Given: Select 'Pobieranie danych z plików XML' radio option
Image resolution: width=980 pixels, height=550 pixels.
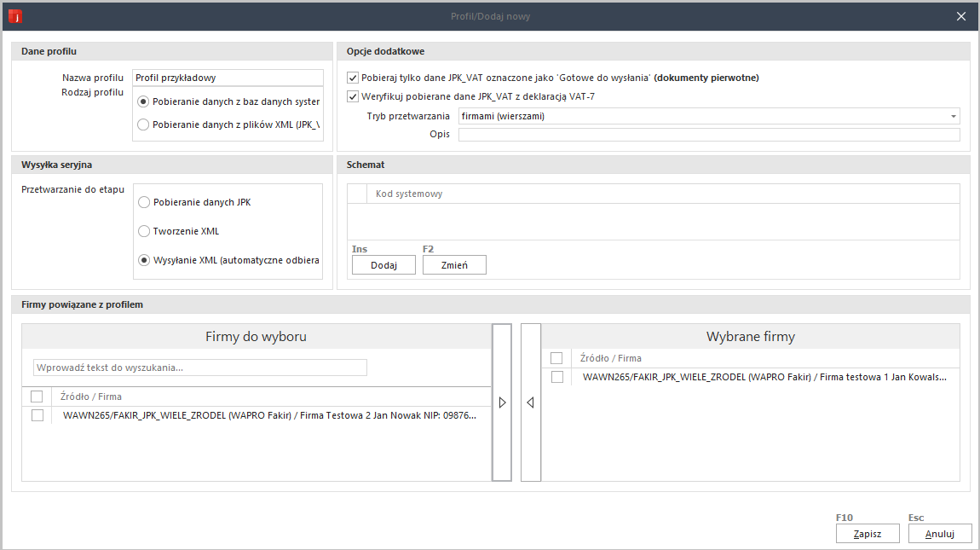Looking at the screenshot, I should (144, 124).
